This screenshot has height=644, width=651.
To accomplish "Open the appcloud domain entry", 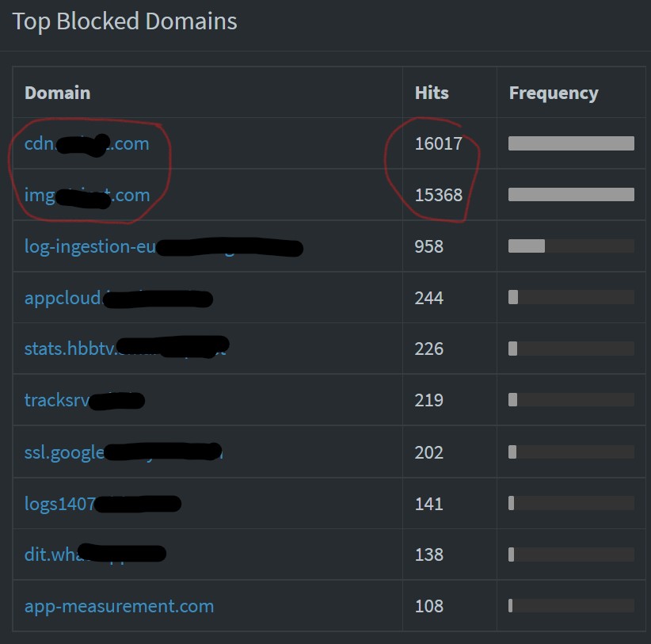I will pos(119,298).
